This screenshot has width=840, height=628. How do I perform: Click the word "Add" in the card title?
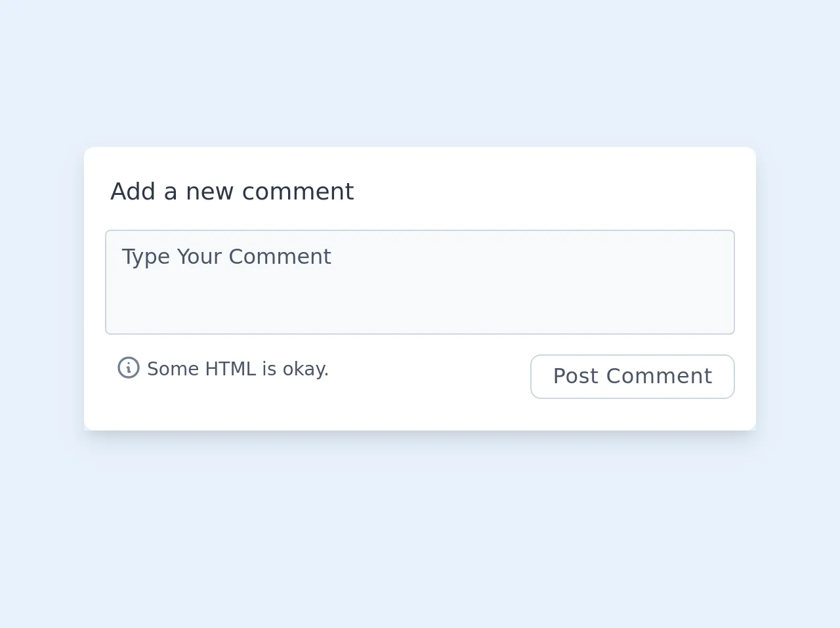[x=133, y=192]
